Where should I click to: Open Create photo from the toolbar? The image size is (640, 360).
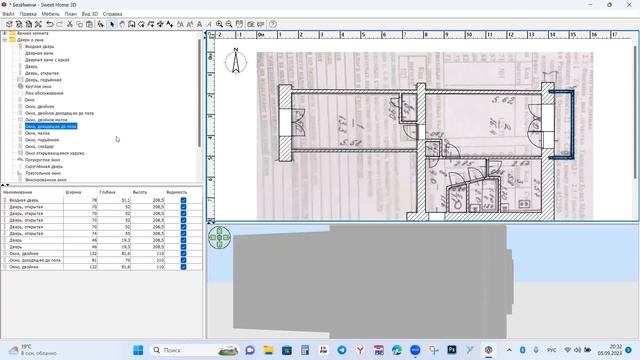click(251, 24)
